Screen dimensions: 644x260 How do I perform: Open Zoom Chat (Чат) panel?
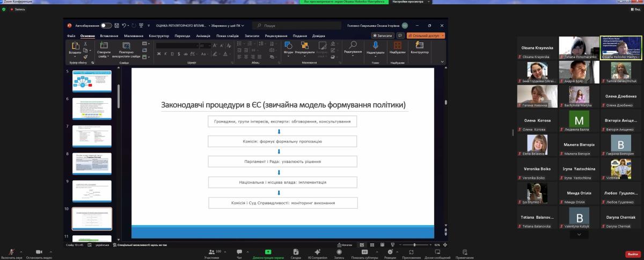tap(239, 252)
